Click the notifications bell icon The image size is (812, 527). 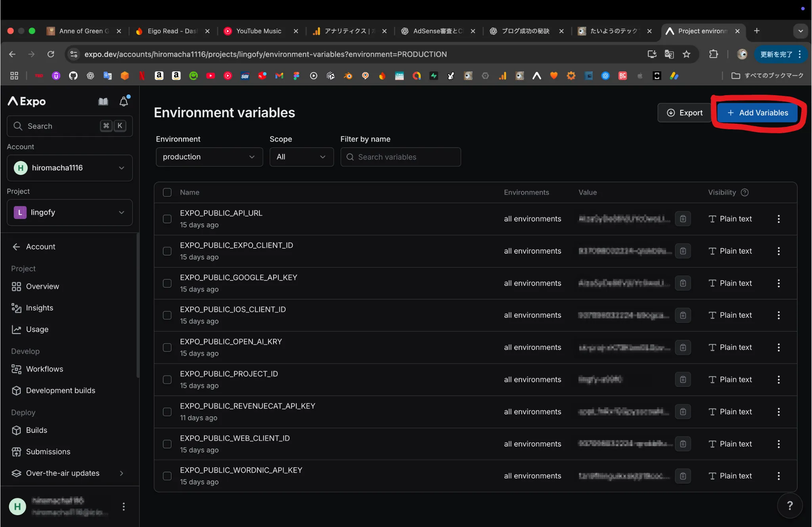[x=124, y=102]
